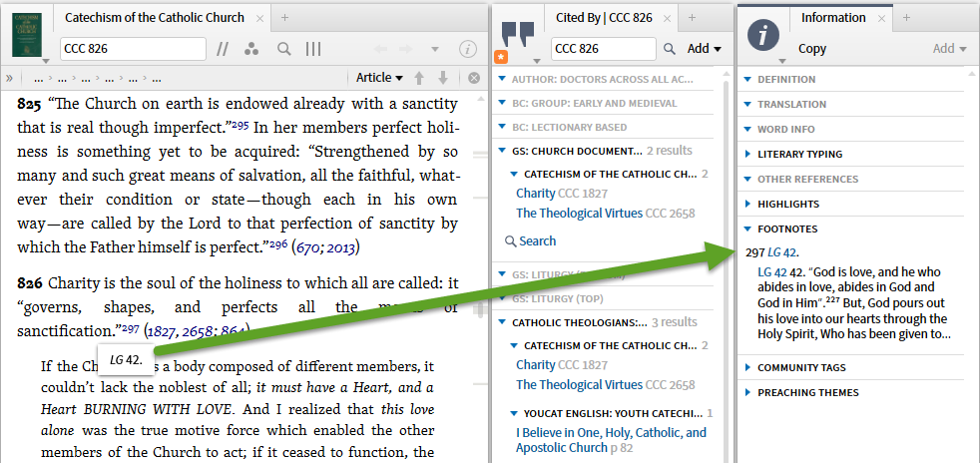Add a new tab beside Cited By
The height and width of the screenshot is (463, 980).
692,18
